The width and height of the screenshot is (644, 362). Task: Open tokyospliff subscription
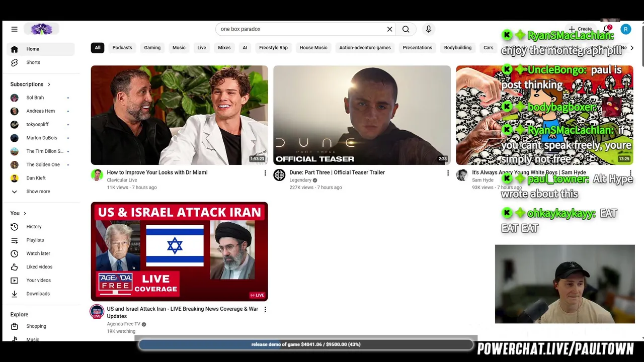[42, 125]
